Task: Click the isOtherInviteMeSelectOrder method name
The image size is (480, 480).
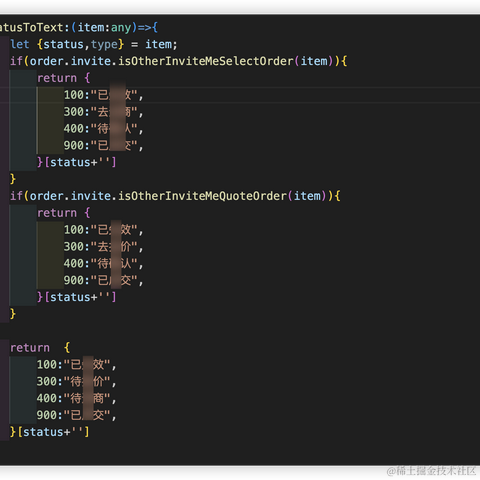Action: point(206,61)
